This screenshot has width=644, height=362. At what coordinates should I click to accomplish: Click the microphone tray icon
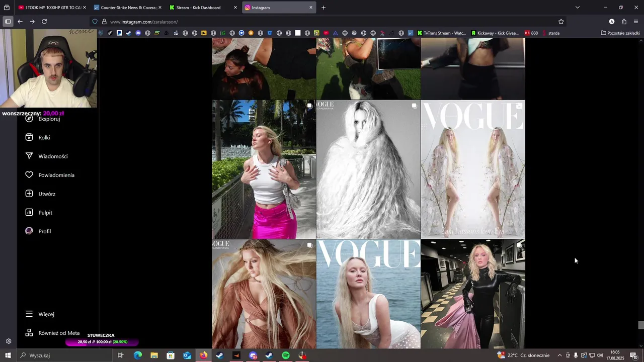pos(576,355)
